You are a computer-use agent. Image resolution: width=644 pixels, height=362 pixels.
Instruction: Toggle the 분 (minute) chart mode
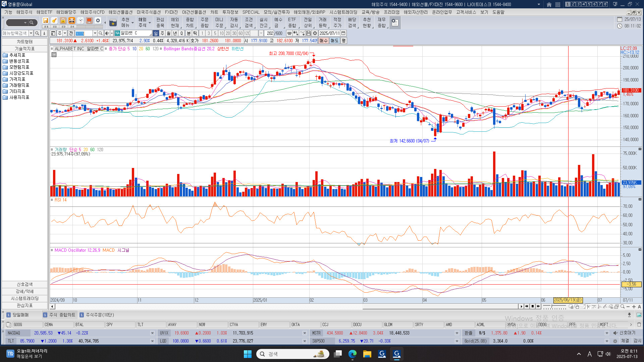click(189, 33)
